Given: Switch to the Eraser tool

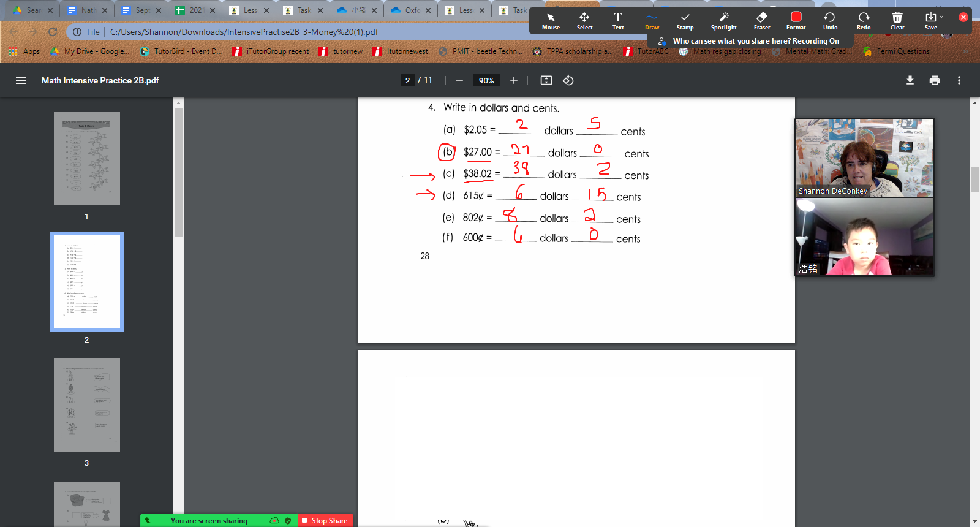Looking at the screenshot, I should click(x=762, y=21).
